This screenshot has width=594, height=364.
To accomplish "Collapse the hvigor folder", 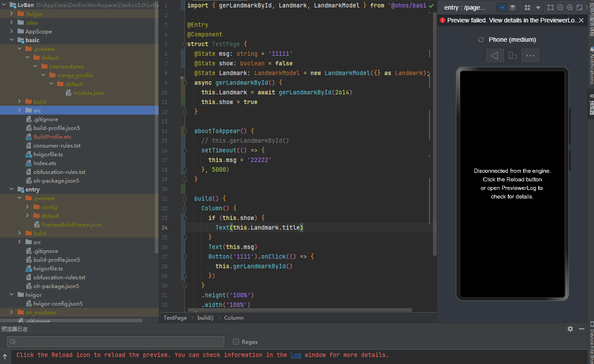I will (x=12, y=295).
